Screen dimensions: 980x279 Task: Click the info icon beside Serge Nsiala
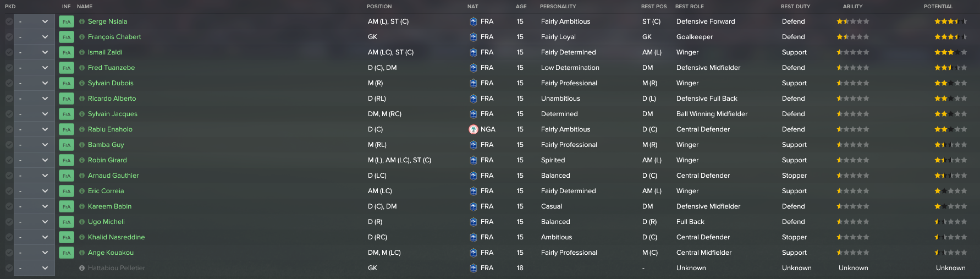point(82,21)
